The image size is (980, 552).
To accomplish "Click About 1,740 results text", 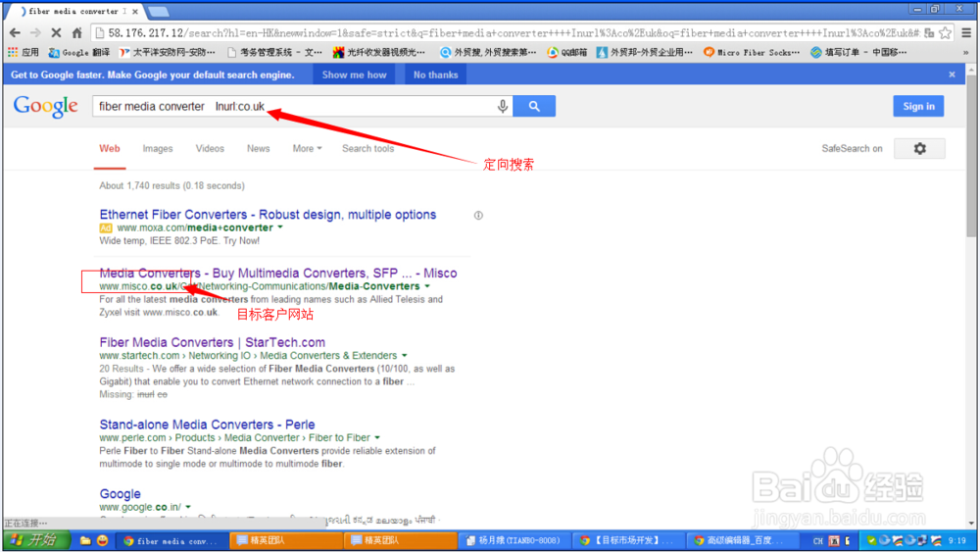I will [171, 185].
